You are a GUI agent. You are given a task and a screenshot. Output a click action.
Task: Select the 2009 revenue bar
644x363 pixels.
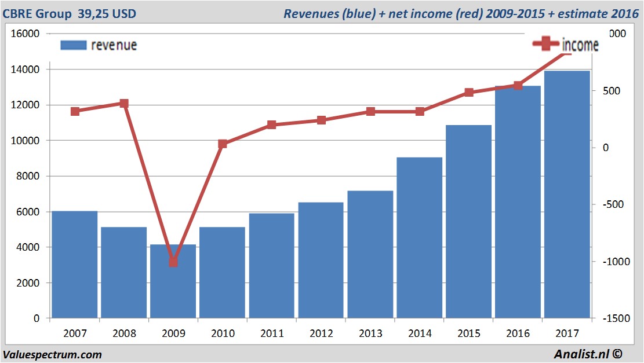[x=173, y=281]
